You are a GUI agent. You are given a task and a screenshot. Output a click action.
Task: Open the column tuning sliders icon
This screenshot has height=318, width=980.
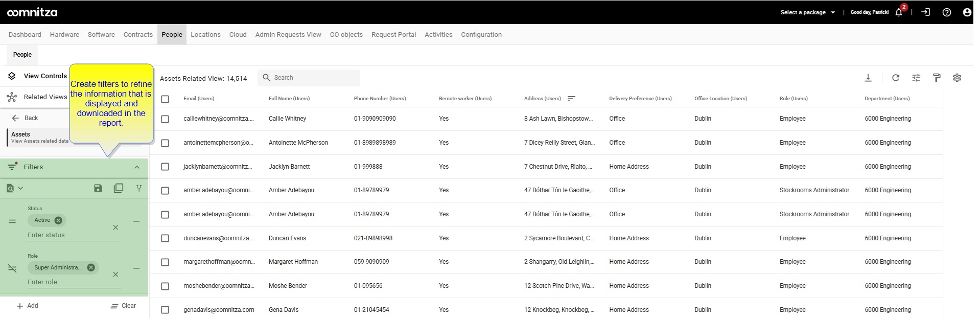click(916, 78)
